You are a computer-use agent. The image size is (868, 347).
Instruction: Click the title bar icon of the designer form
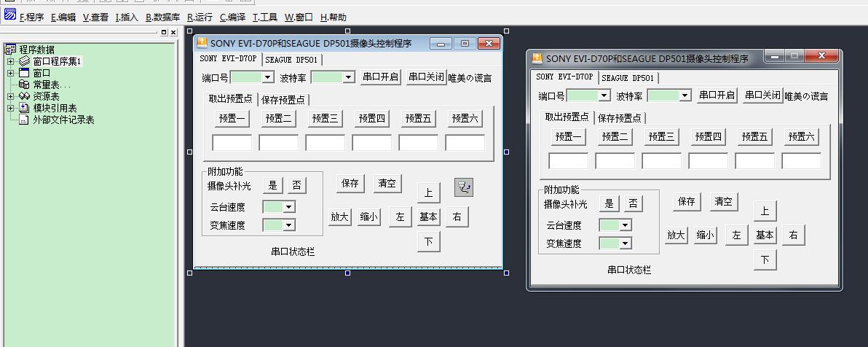coord(202,43)
